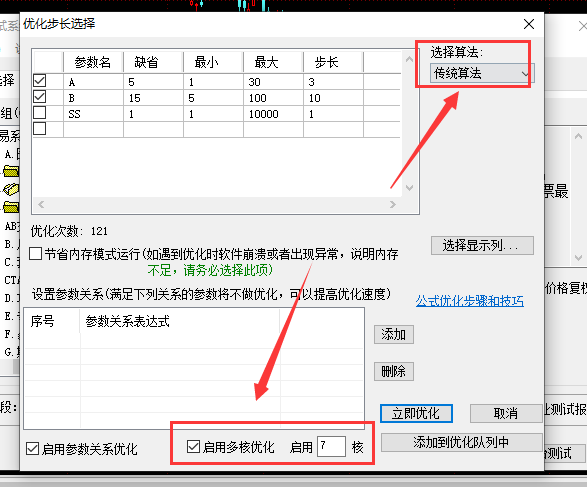Open the 选择算法 dropdown (传统算法)
The image size is (587, 487).
point(481,73)
